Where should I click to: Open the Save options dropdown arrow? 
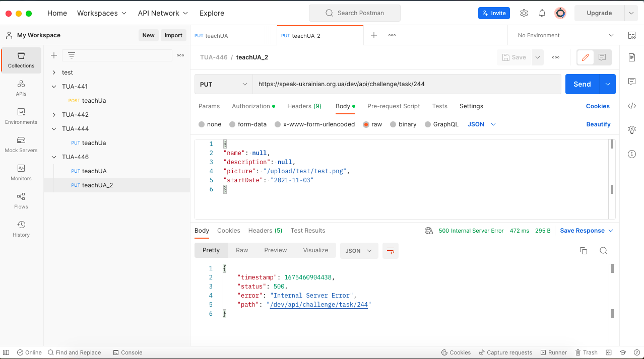tap(538, 57)
